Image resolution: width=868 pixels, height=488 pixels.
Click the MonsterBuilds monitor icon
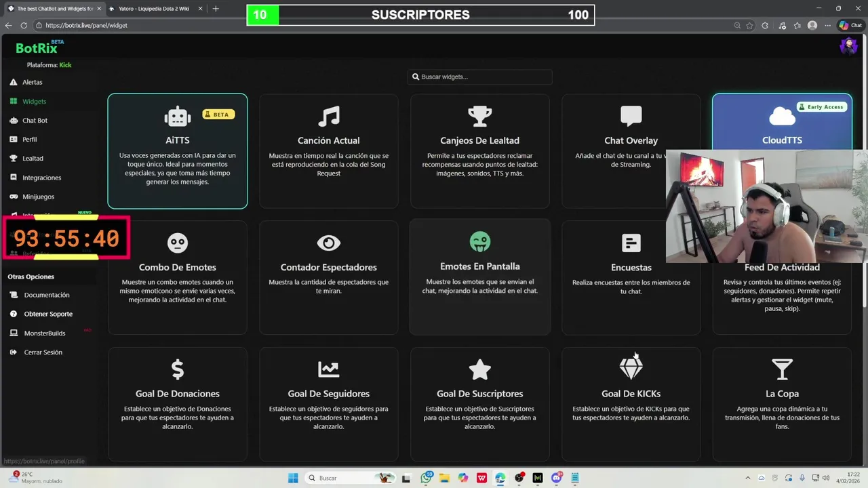coord(14,333)
